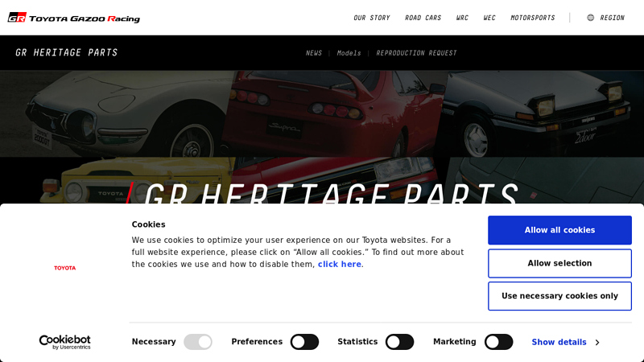Go to the WRC section
The height and width of the screenshot is (362, 644).
(462, 18)
